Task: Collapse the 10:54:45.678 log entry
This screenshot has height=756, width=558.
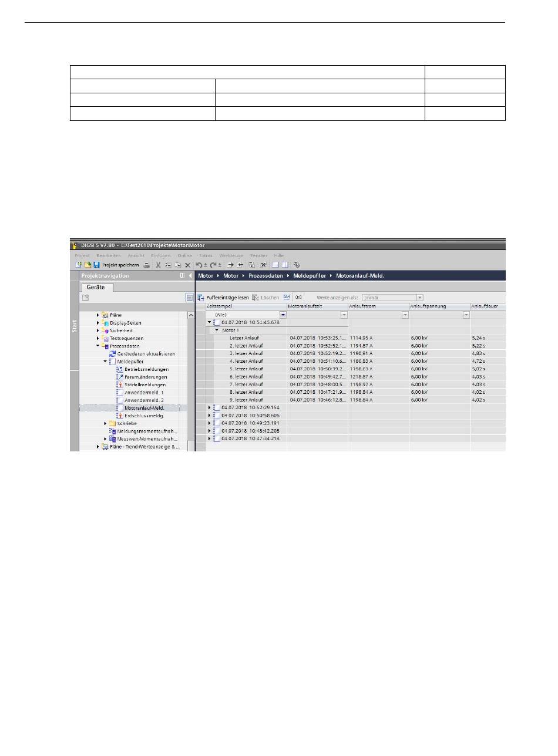Action: (x=209, y=322)
